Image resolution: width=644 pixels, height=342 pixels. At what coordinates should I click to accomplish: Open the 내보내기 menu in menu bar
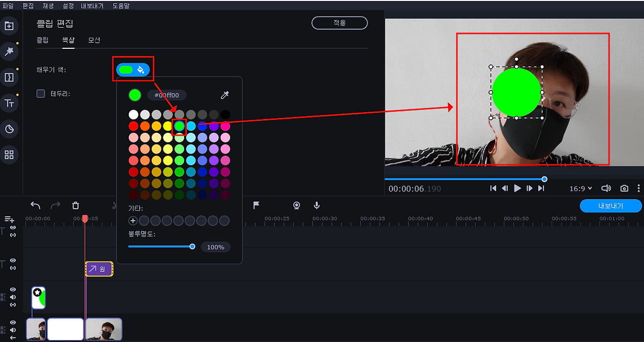92,6
